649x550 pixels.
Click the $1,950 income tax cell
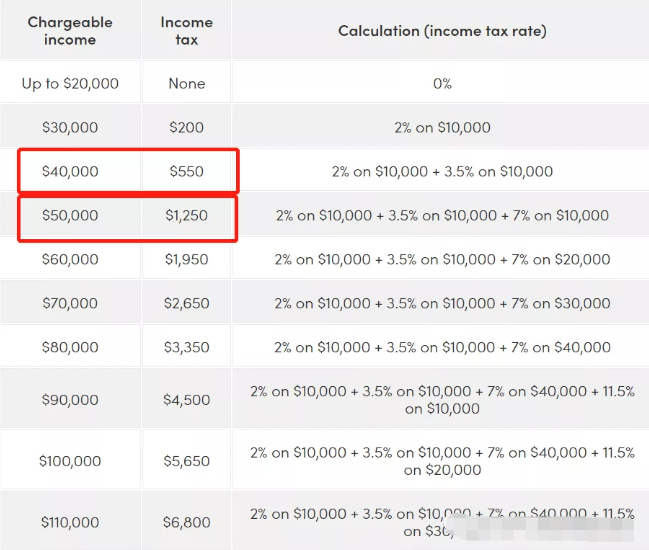click(x=186, y=259)
